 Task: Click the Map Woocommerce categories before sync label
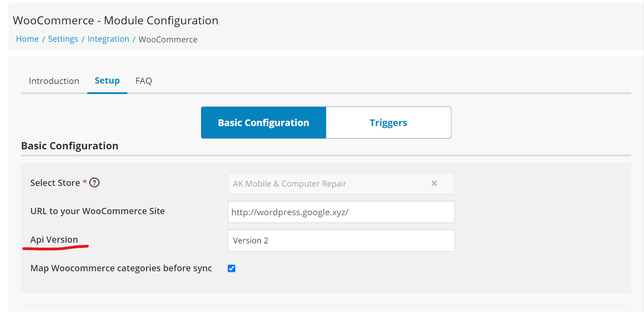tap(121, 268)
